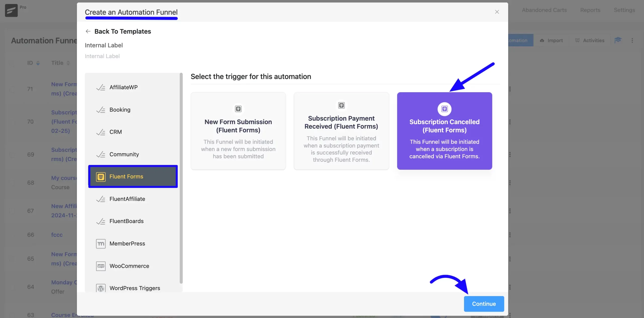Screen dimensions: 644x318
Task: Select the Fluent Forms trigger category
Action: coord(133,177)
